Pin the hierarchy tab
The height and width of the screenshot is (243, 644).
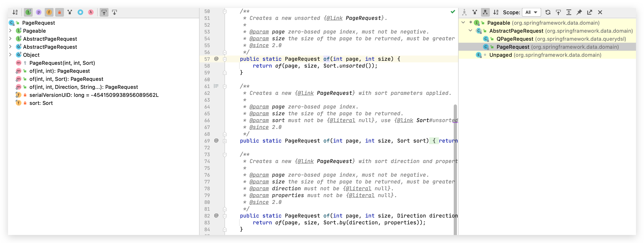point(579,12)
